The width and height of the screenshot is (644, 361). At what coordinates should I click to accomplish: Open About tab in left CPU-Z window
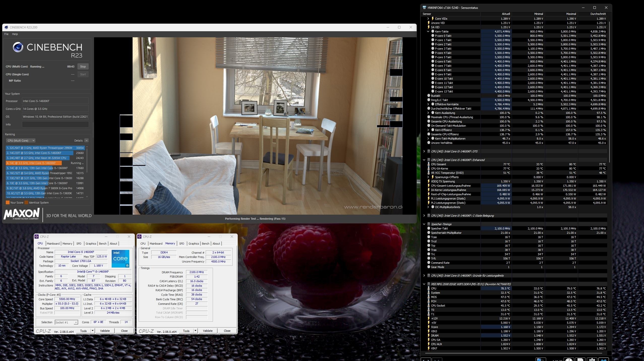[x=113, y=244]
